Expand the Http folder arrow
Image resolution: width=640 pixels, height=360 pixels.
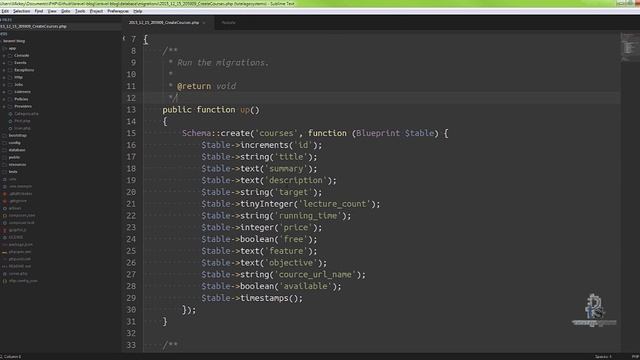[4, 77]
